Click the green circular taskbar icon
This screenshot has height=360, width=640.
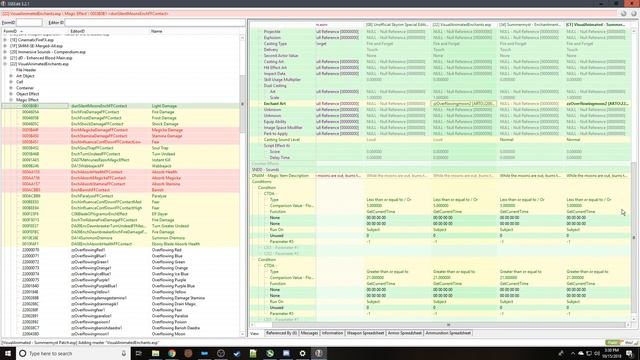[270, 353]
